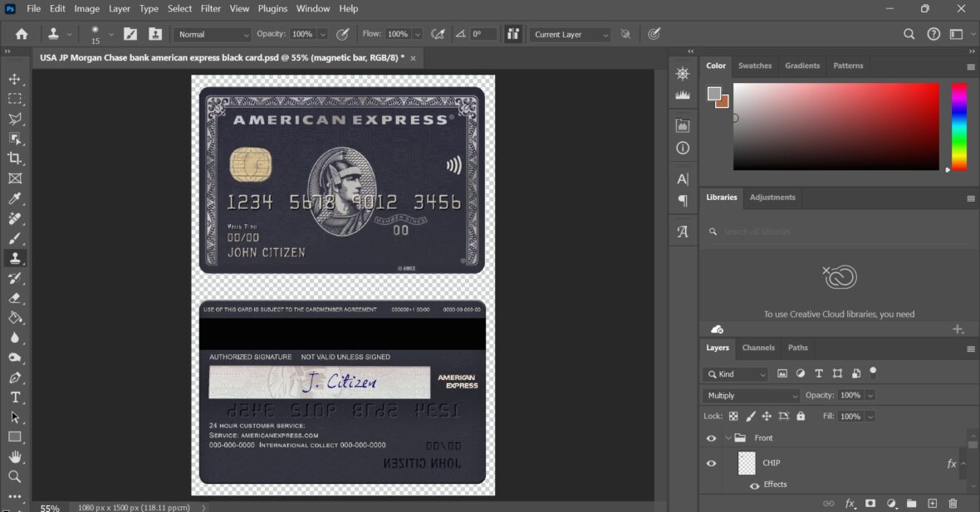Switch to the Paths tab
This screenshot has width=980, height=512.
point(797,348)
